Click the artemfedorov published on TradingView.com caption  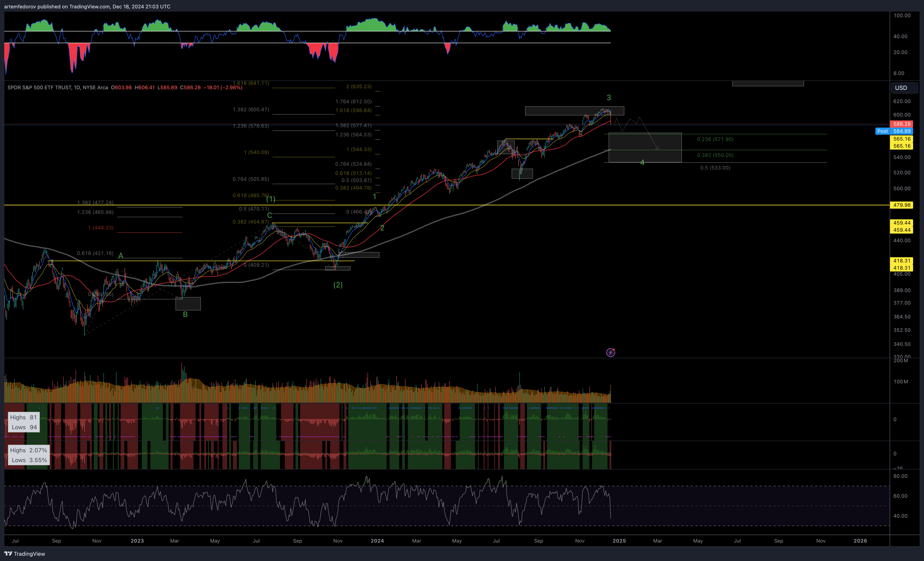87,6
